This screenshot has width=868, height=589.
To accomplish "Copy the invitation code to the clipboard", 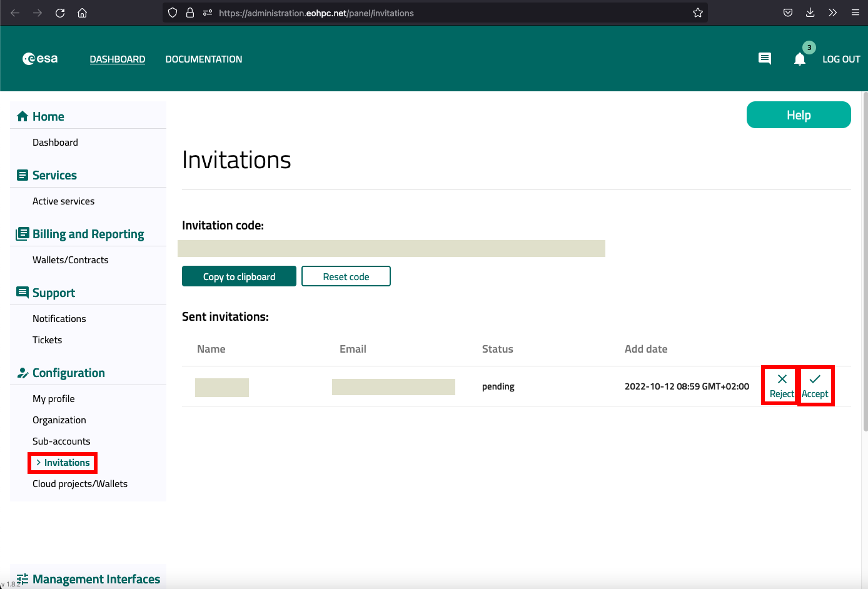I will [x=239, y=276].
